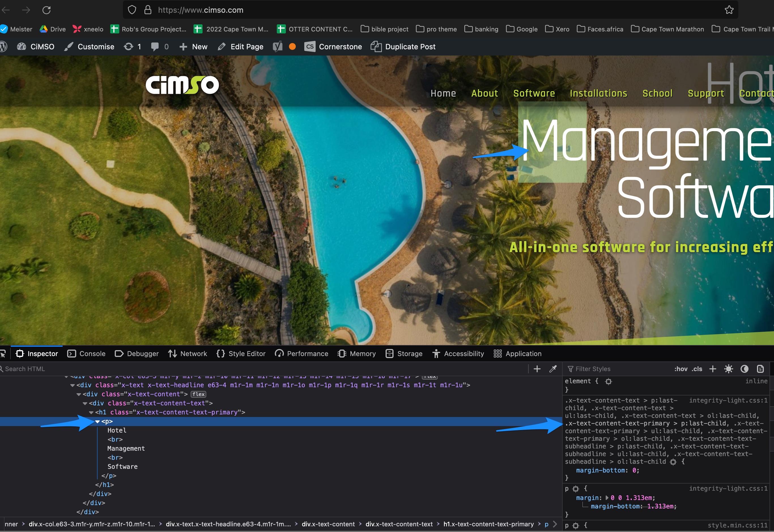
Task: Open the Network tab
Action: pos(187,354)
